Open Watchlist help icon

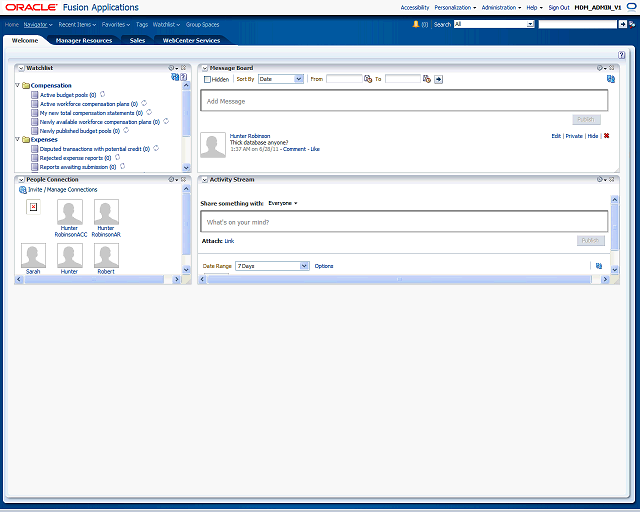tap(184, 77)
